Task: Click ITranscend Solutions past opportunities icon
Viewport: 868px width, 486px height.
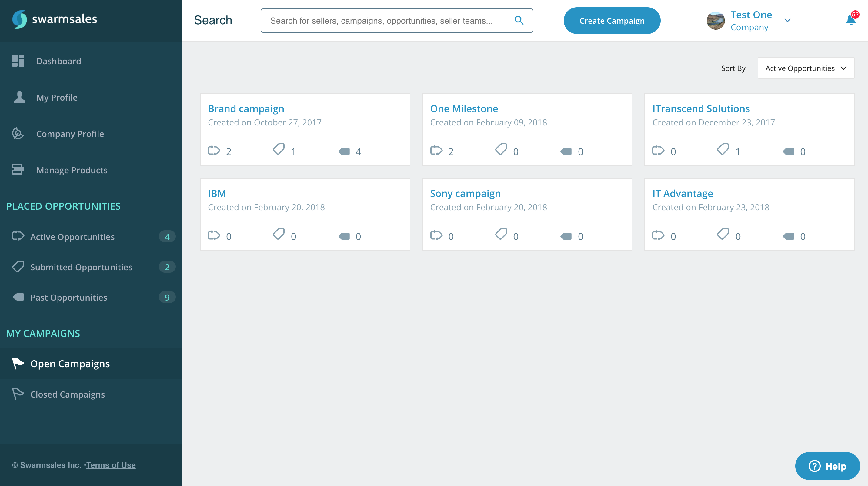Action: click(788, 151)
